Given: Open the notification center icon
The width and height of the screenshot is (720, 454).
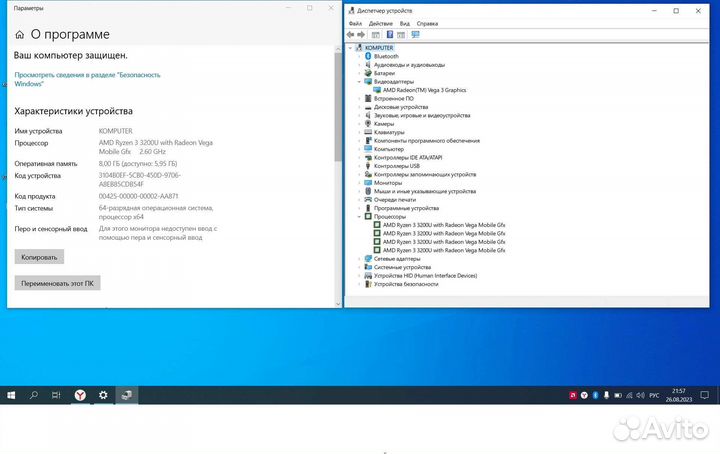Looking at the screenshot, I should click(705, 395).
